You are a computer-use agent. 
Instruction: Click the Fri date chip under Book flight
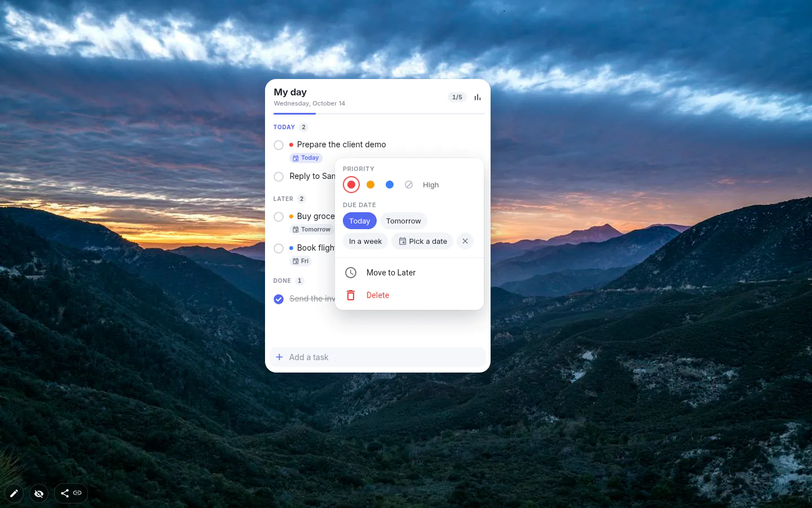click(x=301, y=261)
